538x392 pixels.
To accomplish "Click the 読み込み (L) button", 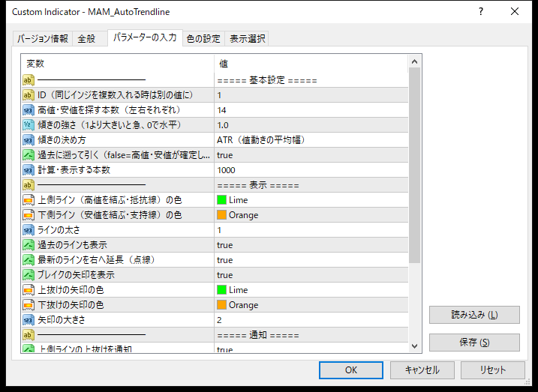I will (x=474, y=315).
